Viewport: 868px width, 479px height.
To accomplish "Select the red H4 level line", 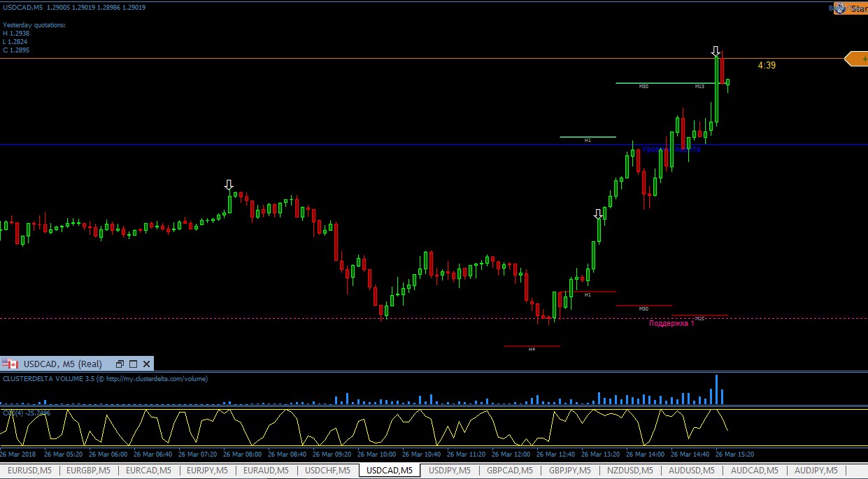I will 532,345.
